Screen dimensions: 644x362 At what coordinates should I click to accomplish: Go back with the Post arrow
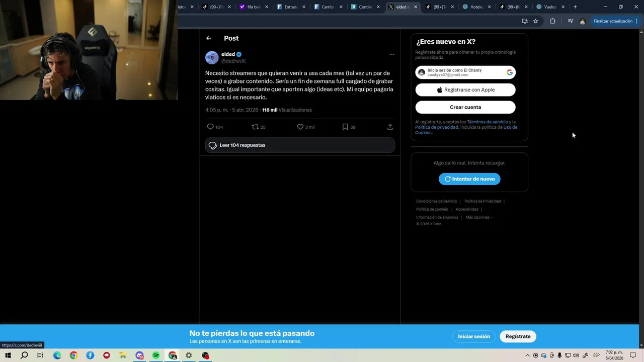[x=209, y=38]
